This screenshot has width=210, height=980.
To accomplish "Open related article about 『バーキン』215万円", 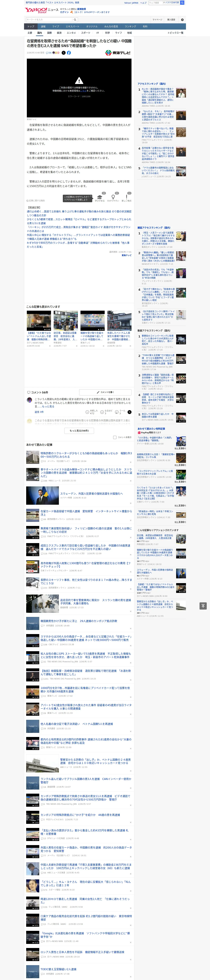I will (79, 229).
